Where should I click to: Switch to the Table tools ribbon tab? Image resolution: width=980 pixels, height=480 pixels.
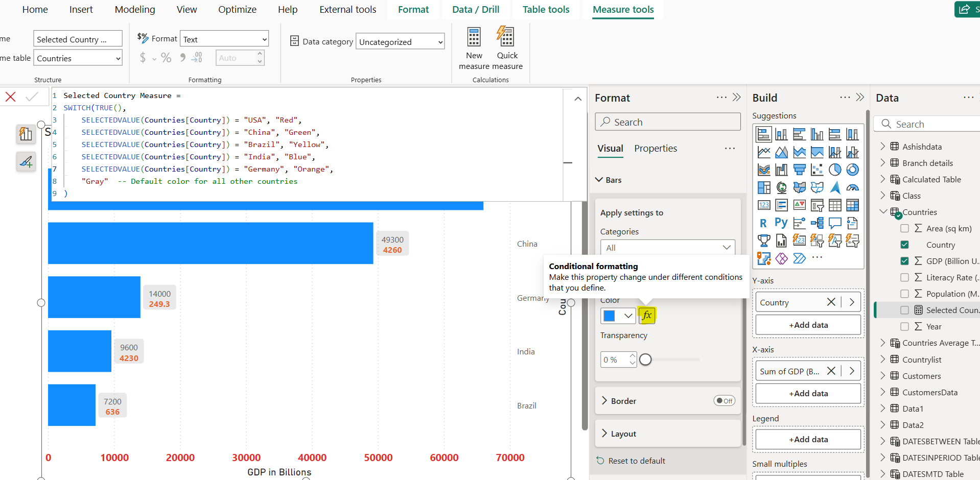(546, 9)
